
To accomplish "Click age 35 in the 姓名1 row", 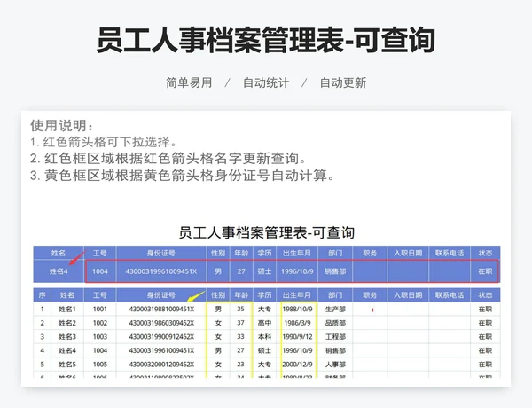I will coord(240,310).
